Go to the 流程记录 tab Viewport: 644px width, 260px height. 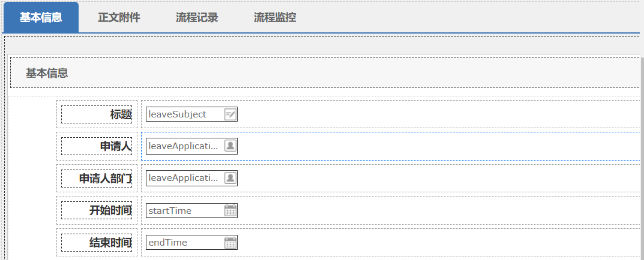click(197, 17)
